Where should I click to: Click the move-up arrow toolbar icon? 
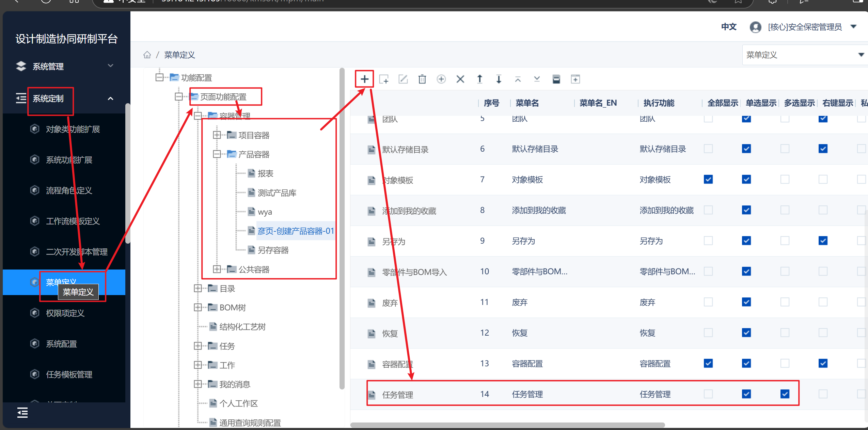pyautogui.click(x=479, y=79)
